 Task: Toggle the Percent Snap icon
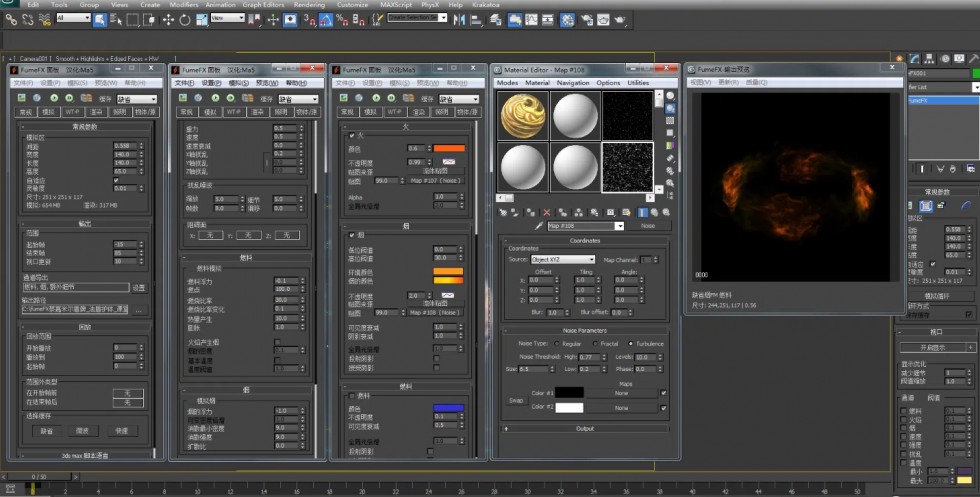tap(342, 20)
